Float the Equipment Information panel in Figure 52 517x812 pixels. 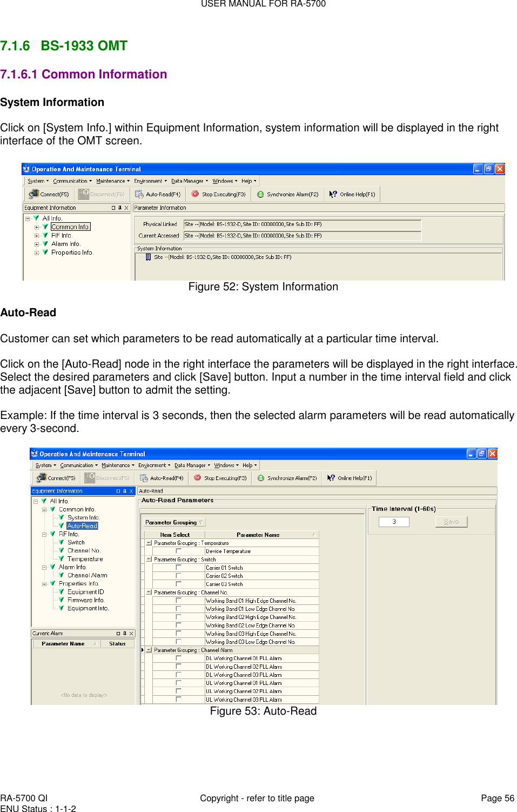[113, 208]
